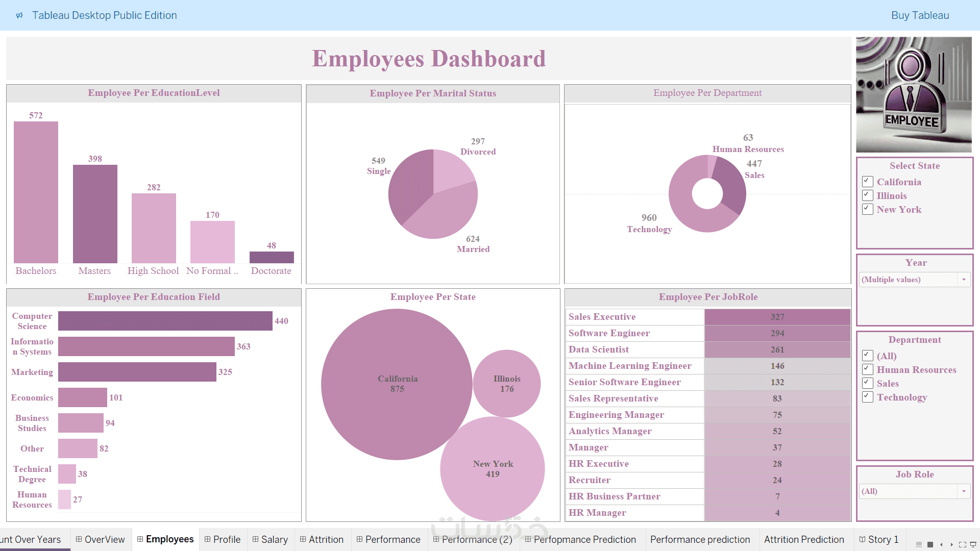980x551 pixels.
Task: Click the Buy Tableau link
Action: [x=920, y=15]
